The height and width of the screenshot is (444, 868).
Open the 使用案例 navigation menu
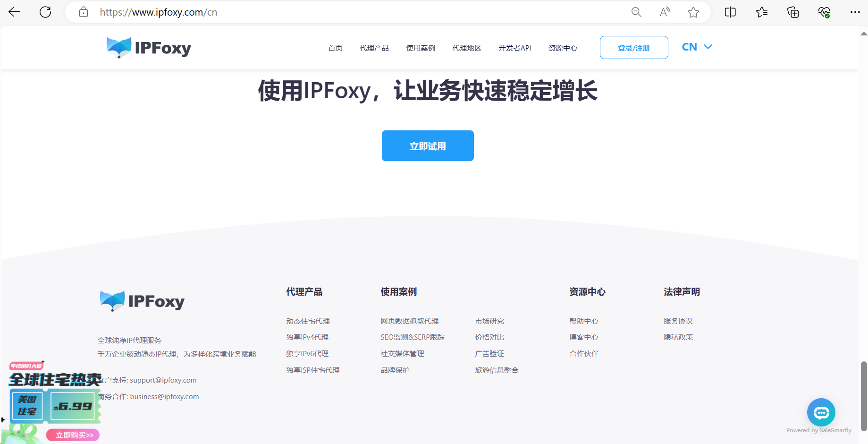pos(421,48)
